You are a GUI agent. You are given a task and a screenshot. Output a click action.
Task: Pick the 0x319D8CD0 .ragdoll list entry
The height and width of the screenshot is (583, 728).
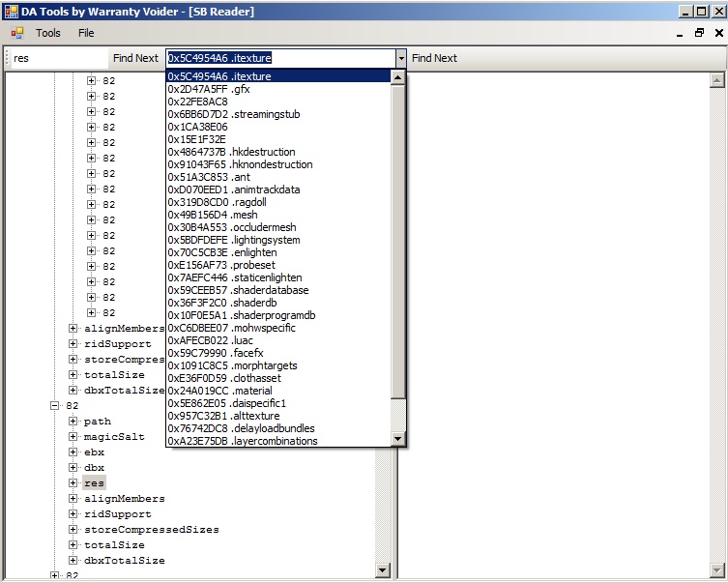209,202
